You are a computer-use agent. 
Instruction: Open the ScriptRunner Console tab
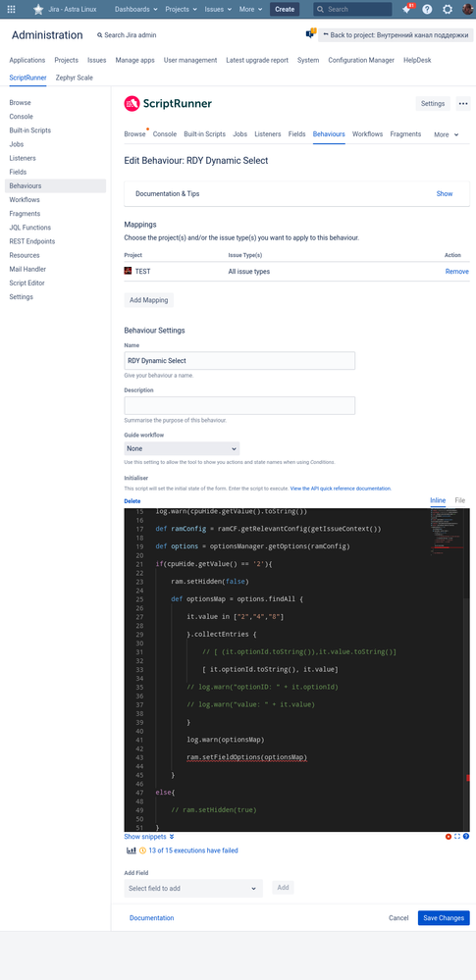point(165,133)
